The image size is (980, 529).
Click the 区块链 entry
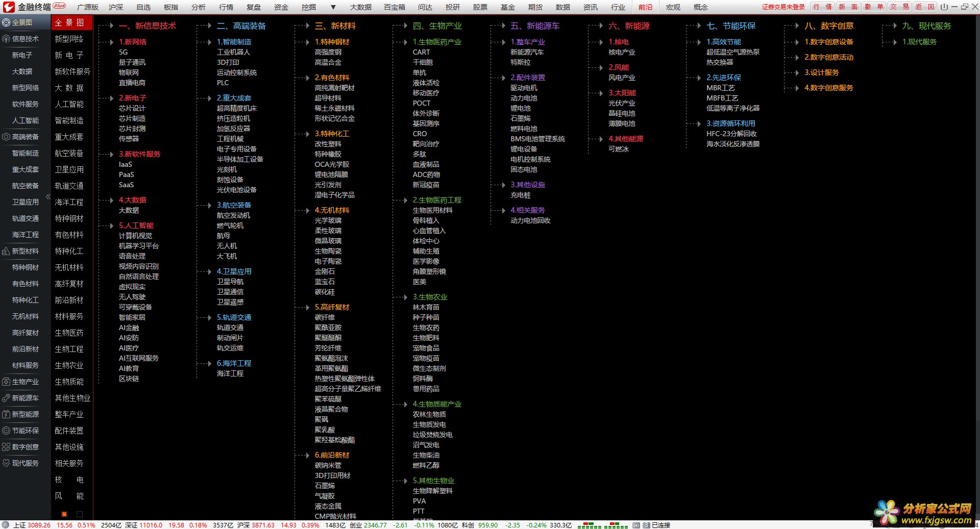(x=129, y=379)
